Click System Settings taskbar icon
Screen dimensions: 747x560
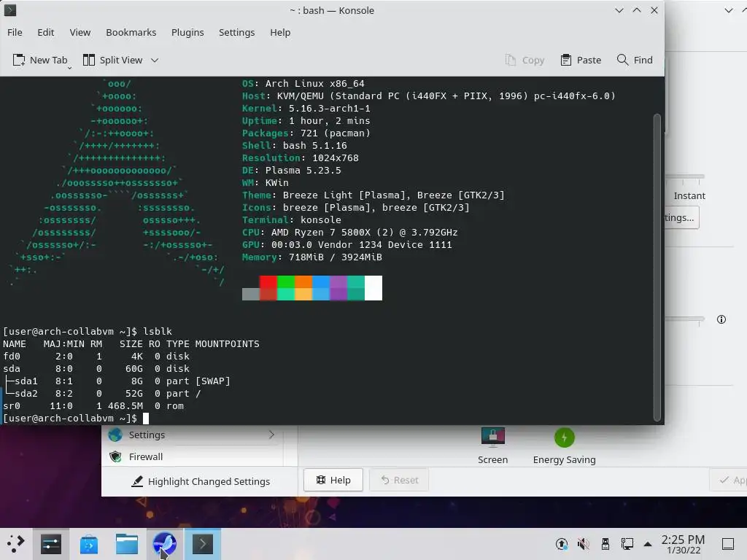(x=51, y=544)
